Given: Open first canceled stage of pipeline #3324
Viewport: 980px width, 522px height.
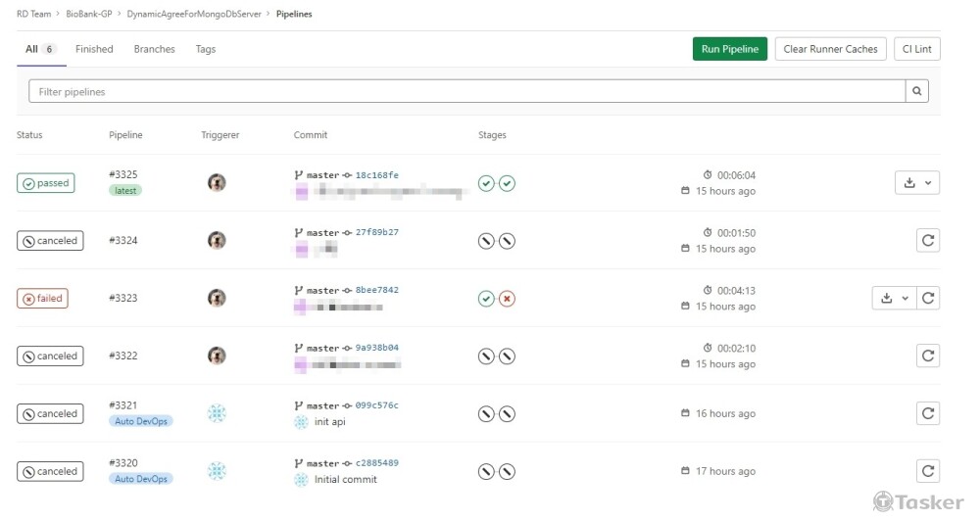Looking at the screenshot, I should click(486, 241).
